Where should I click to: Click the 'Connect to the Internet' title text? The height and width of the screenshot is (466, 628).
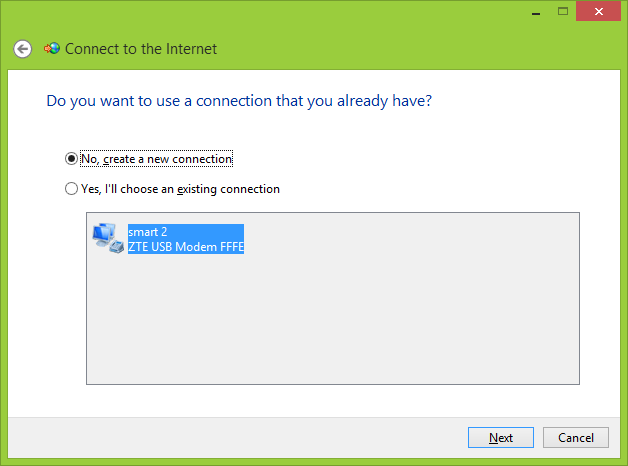point(141,48)
